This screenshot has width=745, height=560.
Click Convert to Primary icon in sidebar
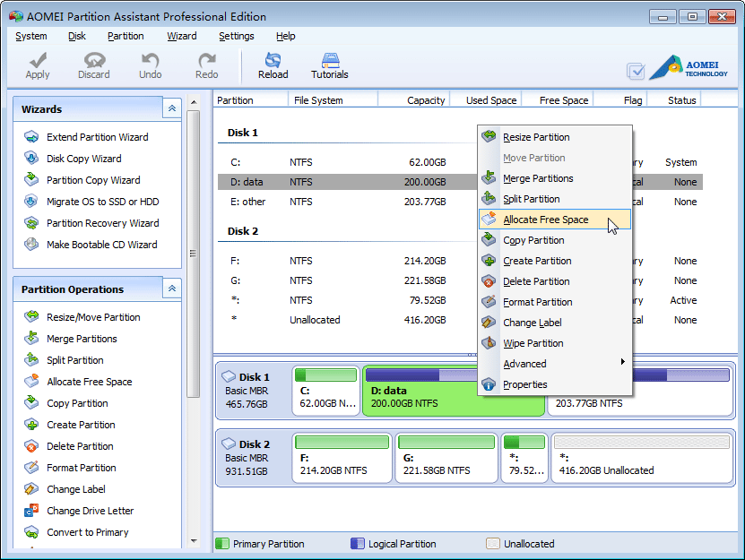click(x=31, y=532)
